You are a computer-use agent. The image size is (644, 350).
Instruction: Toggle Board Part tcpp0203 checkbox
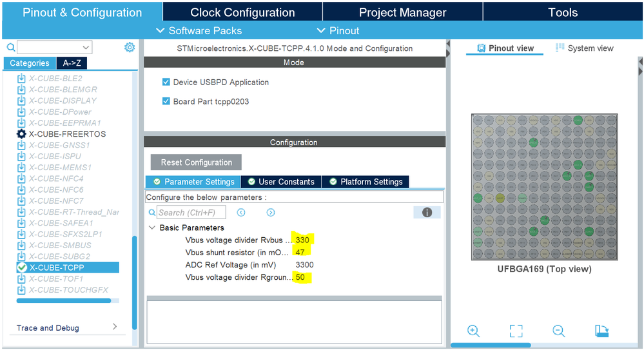pos(166,101)
